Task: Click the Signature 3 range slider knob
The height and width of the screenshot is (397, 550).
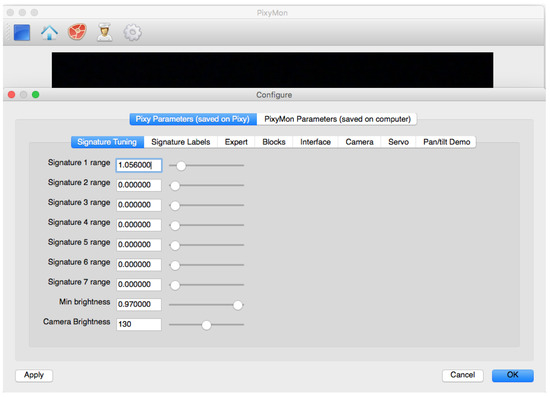Action: [175, 206]
